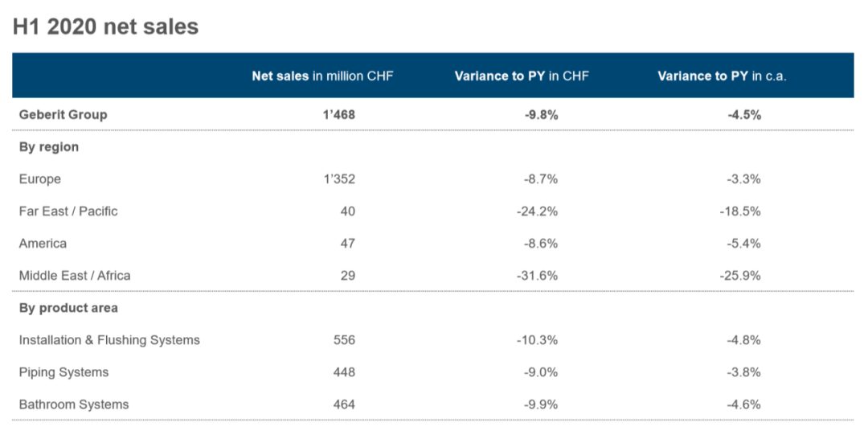Click the By product area section heading
Image resolution: width=868 pixels, height=431 pixels.
(x=68, y=308)
